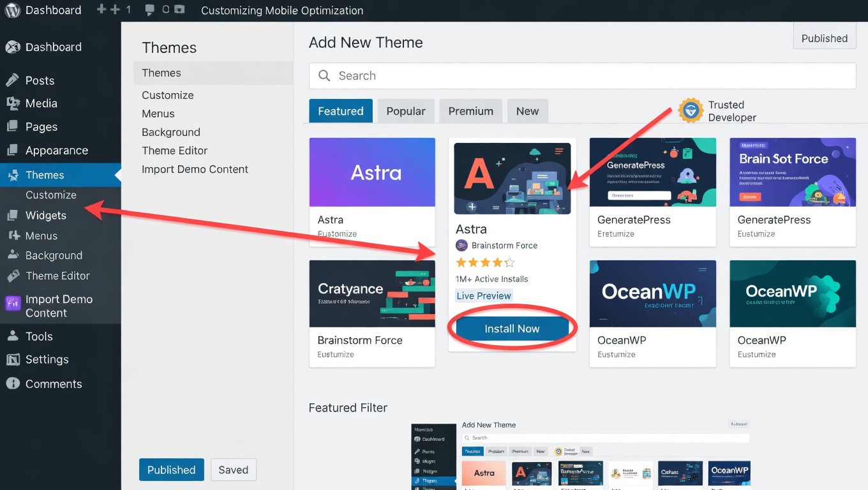
Task: Open the dark blue OceanWP theme thumbnail
Action: (x=652, y=293)
